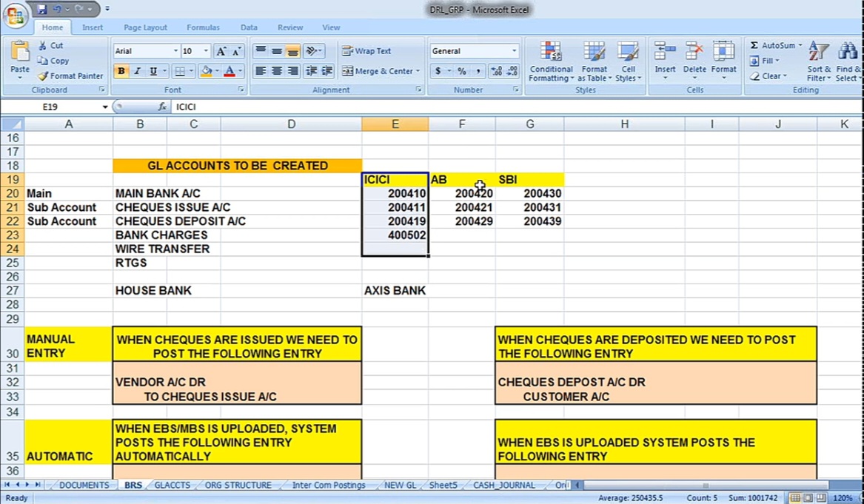Open Find & Select options
Viewport: 864px width, 504px height.
click(x=848, y=61)
